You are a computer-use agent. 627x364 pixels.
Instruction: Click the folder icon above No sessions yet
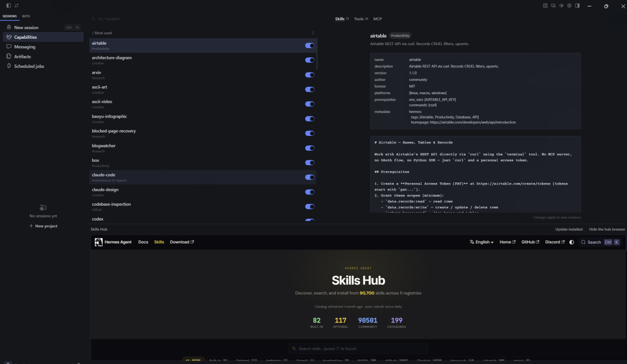(x=43, y=208)
